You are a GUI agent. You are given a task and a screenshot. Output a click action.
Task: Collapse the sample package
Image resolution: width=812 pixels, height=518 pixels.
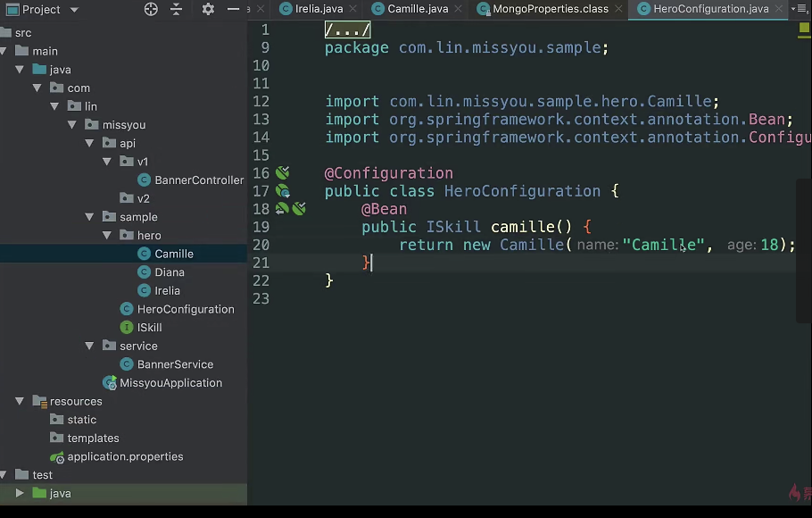89,217
